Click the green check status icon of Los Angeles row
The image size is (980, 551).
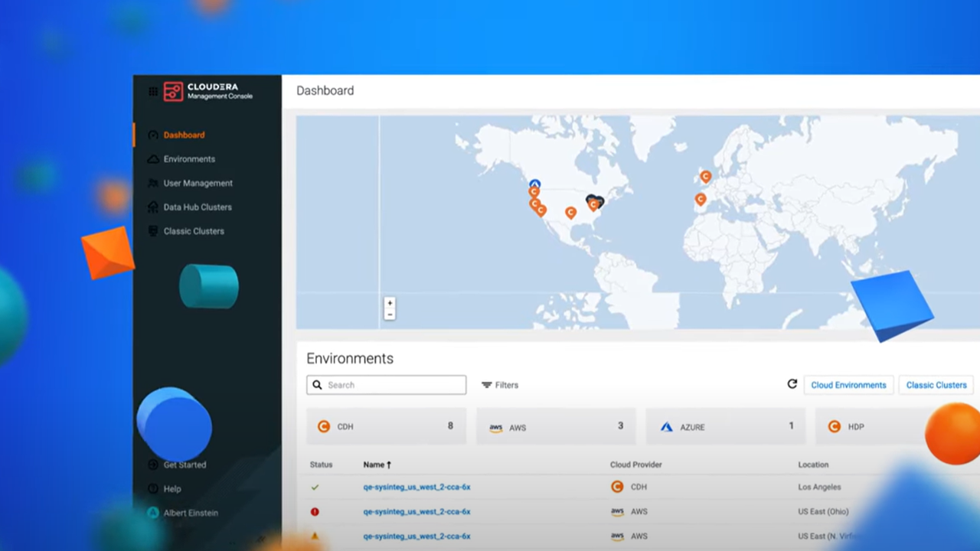315,487
